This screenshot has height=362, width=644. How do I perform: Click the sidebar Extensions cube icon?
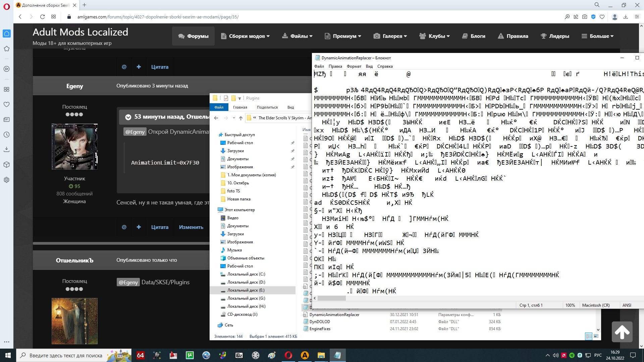pyautogui.click(x=6, y=165)
